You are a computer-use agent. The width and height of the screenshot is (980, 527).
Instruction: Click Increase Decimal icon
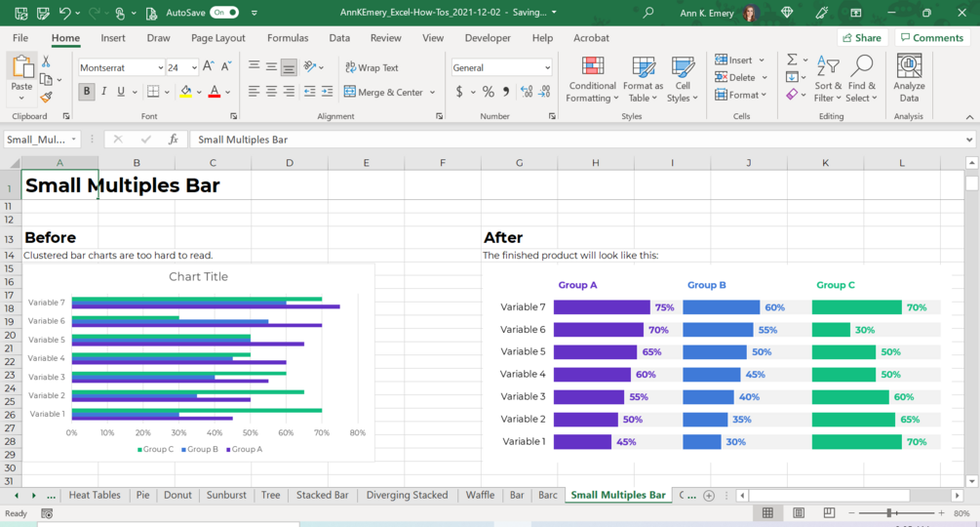click(x=527, y=92)
